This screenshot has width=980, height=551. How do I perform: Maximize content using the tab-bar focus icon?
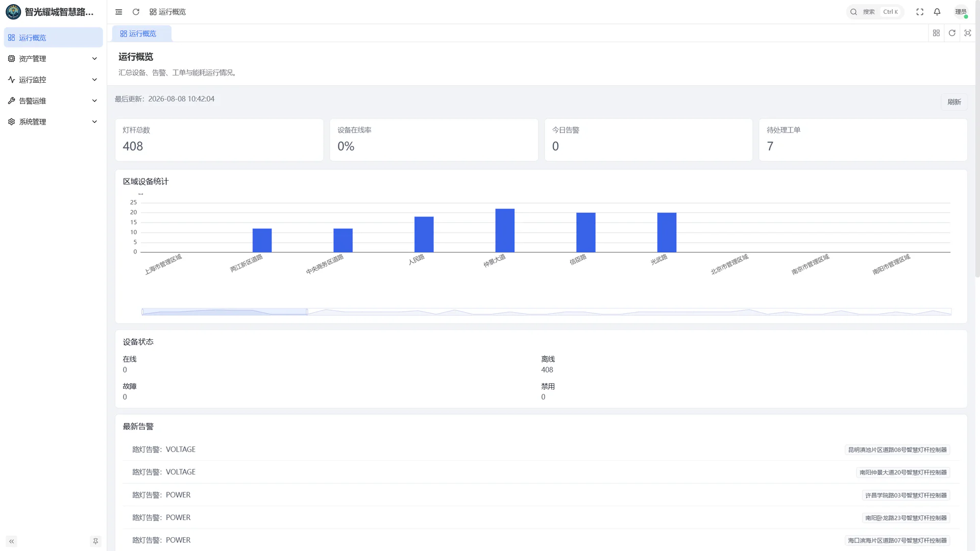[x=968, y=33]
